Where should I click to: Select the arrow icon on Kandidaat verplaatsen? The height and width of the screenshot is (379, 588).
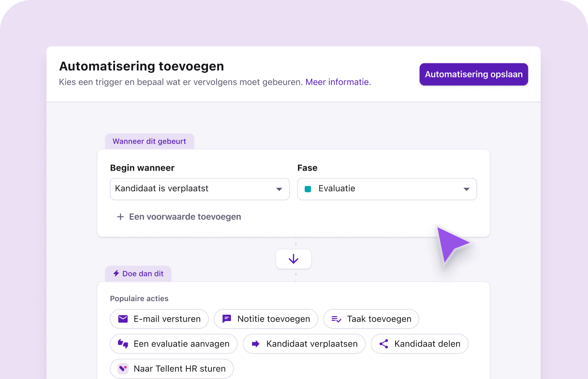click(256, 344)
